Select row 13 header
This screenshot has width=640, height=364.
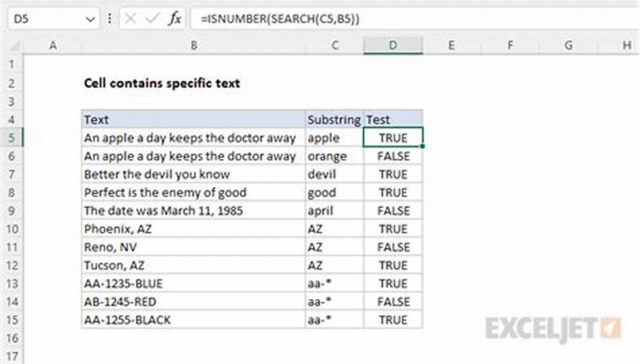(11, 283)
